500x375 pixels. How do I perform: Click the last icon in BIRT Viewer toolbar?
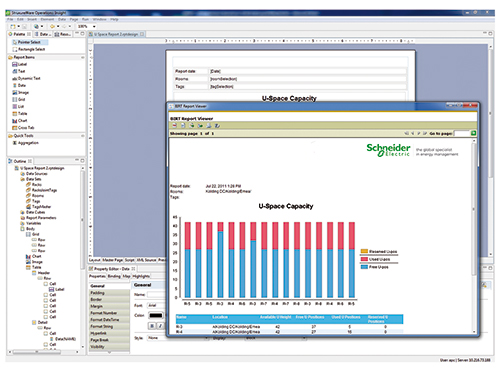coord(217,126)
